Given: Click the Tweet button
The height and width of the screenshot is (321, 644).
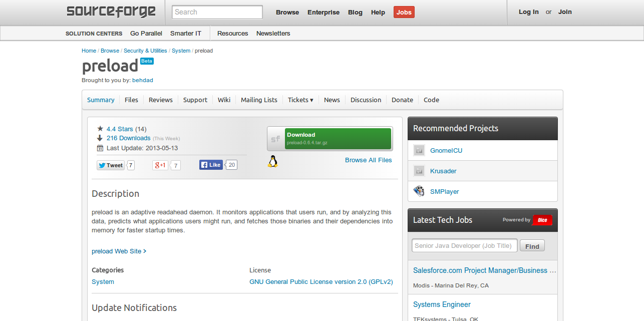Looking at the screenshot, I should click(111, 165).
